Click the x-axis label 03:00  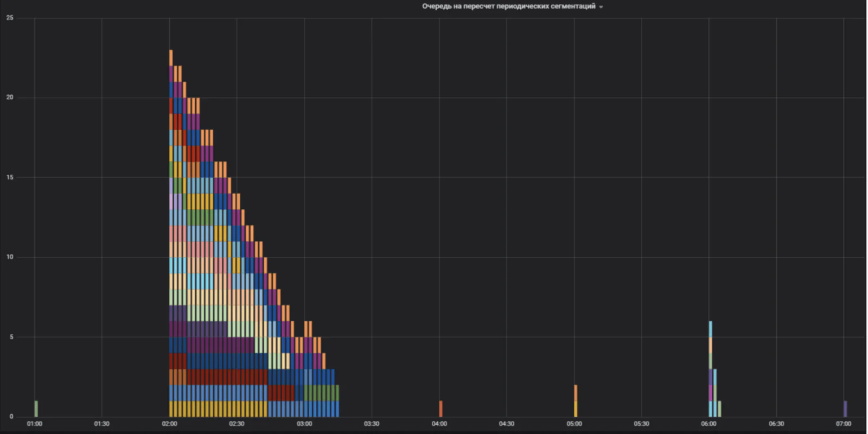coord(304,424)
